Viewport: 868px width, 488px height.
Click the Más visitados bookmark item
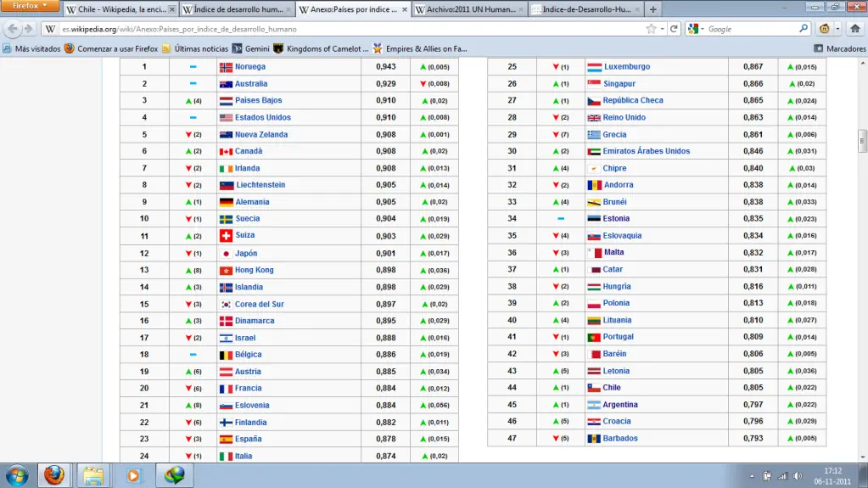31,48
